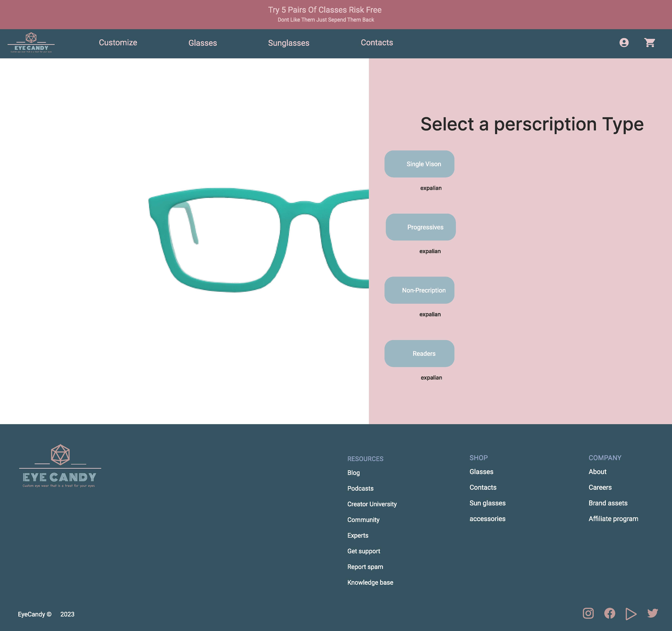672x631 pixels.
Task: Open the Sunglasses section
Action: [289, 43]
